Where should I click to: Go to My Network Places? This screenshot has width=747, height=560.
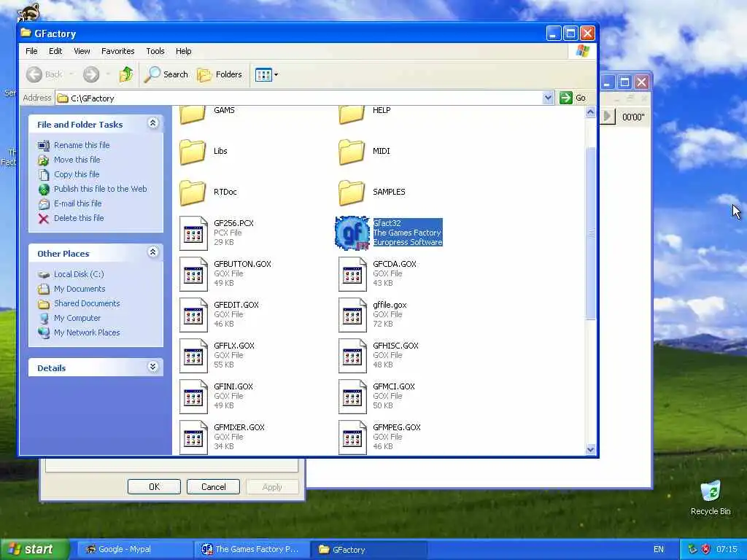87,332
